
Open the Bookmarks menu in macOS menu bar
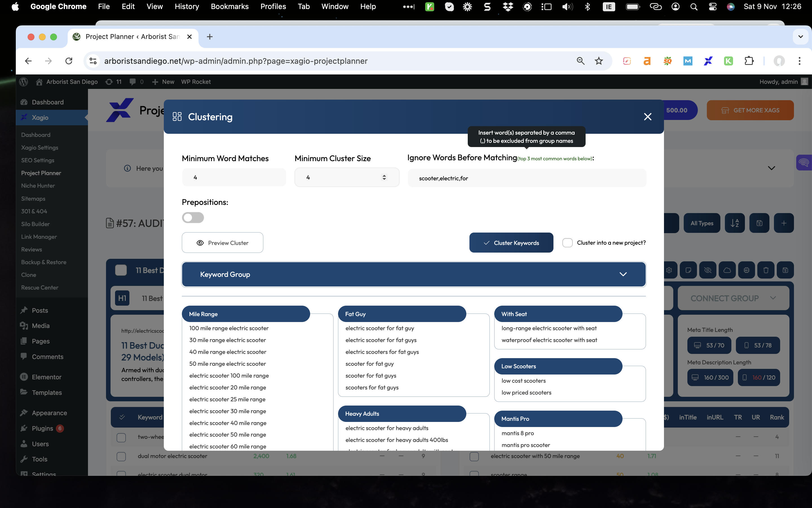230,6
